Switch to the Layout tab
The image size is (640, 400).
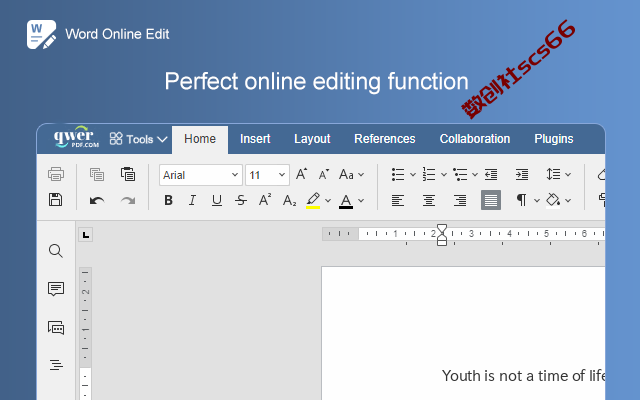(312, 139)
